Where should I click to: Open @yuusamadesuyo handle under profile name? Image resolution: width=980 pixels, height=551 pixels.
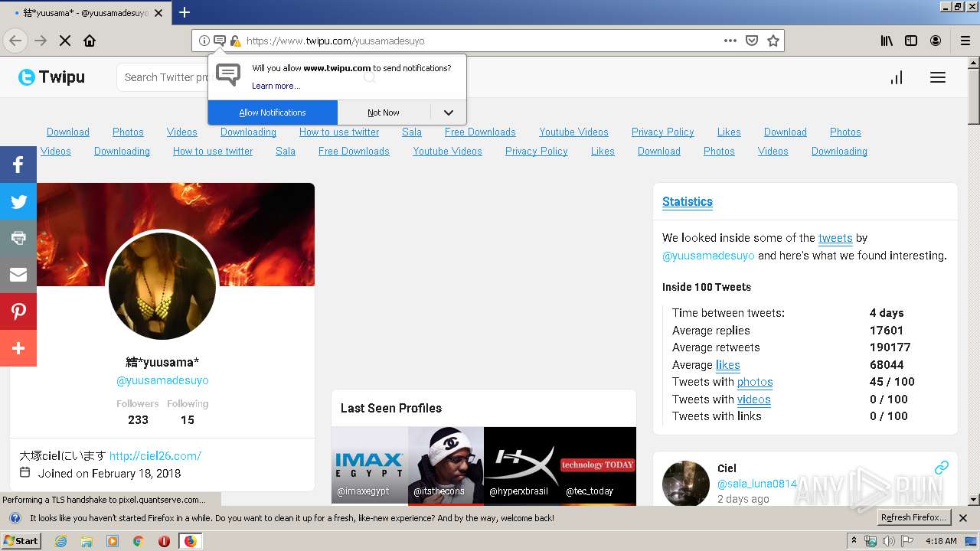tap(162, 380)
